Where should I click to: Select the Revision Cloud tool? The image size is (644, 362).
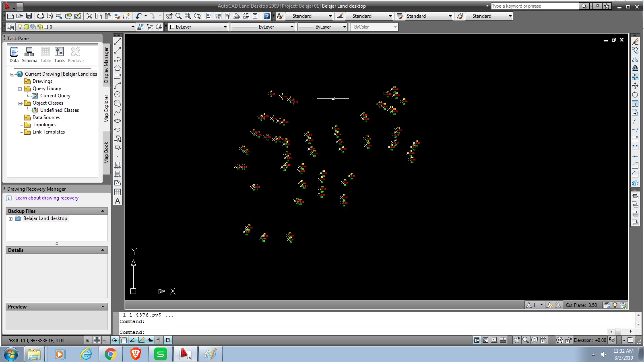118,103
